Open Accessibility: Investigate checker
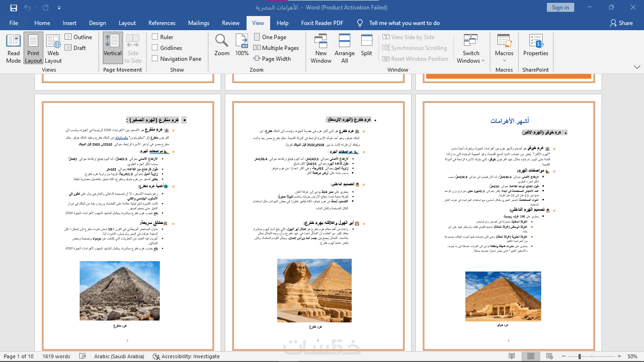Viewport: 644px width, 362px height. pyautogui.click(x=186, y=356)
